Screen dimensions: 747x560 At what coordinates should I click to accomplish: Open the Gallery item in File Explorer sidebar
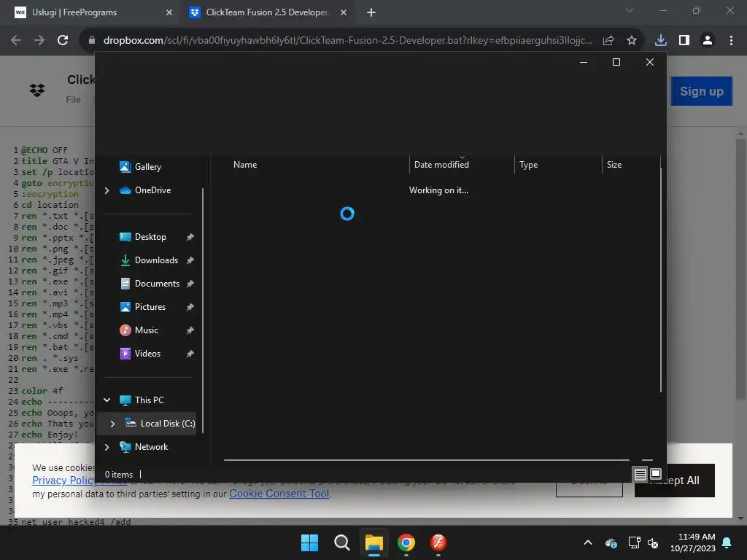click(x=147, y=167)
